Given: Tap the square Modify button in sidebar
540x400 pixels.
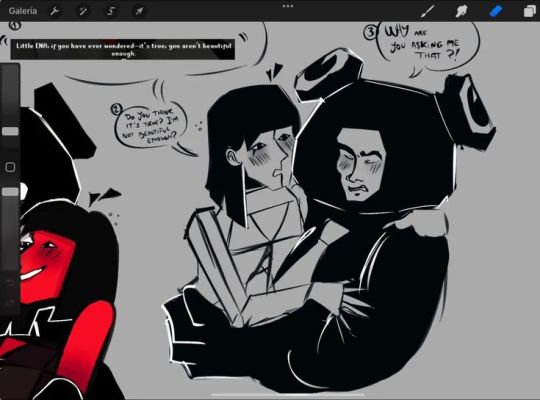Looking at the screenshot, I should tap(10, 167).
